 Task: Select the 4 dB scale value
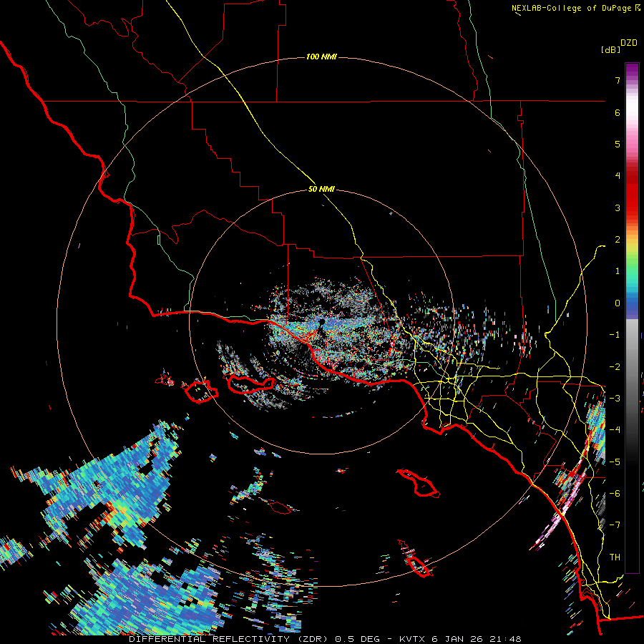point(618,176)
